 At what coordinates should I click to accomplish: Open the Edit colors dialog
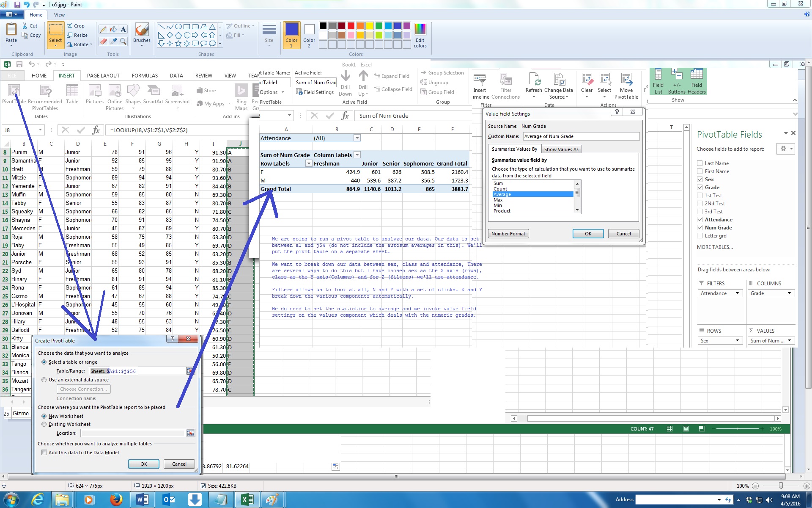click(420, 35)
